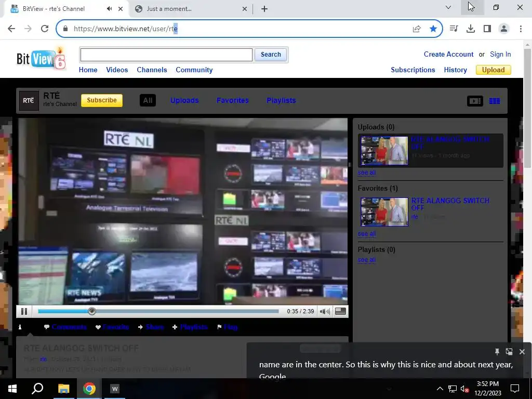
Task: Seek using the video progress bar handle
Action: tap(91, 311)
